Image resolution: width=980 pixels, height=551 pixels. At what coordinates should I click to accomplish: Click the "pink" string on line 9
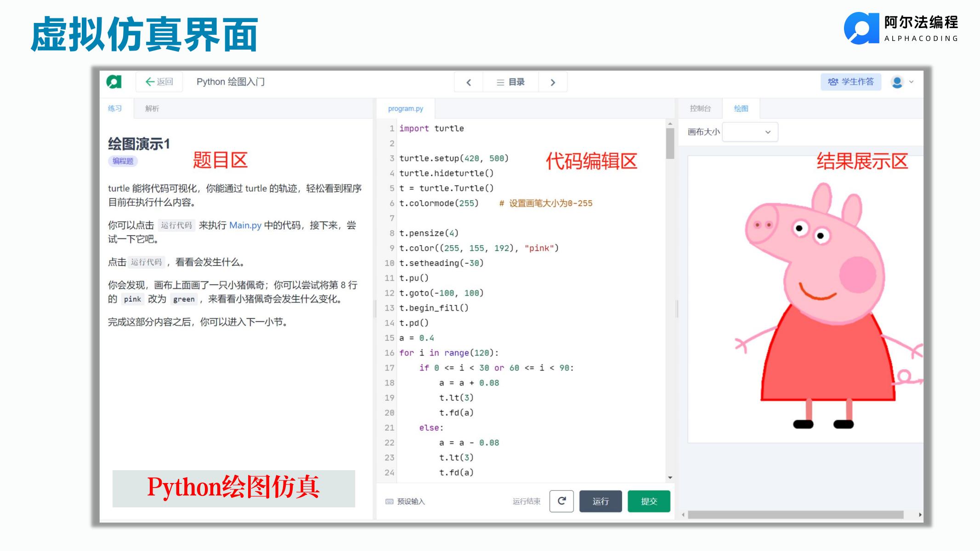pos(539,248)
